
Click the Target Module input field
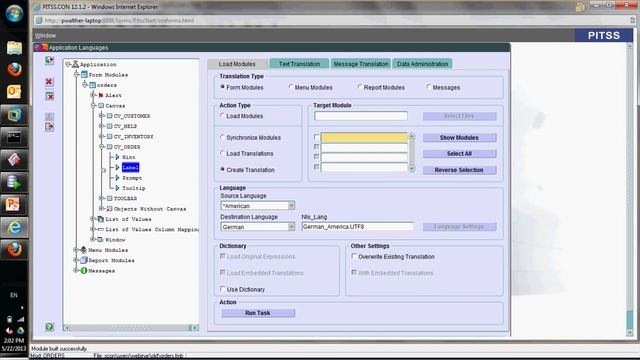(361, 116)
